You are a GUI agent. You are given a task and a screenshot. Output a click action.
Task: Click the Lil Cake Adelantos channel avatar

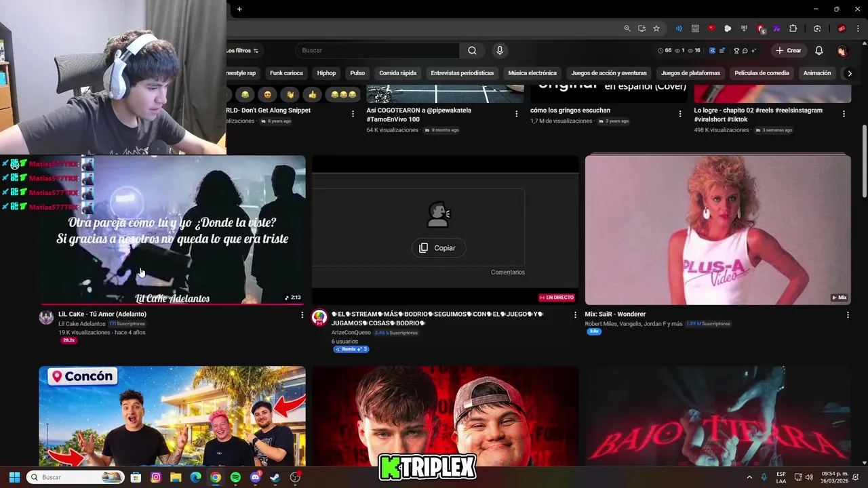pos(46,318)
